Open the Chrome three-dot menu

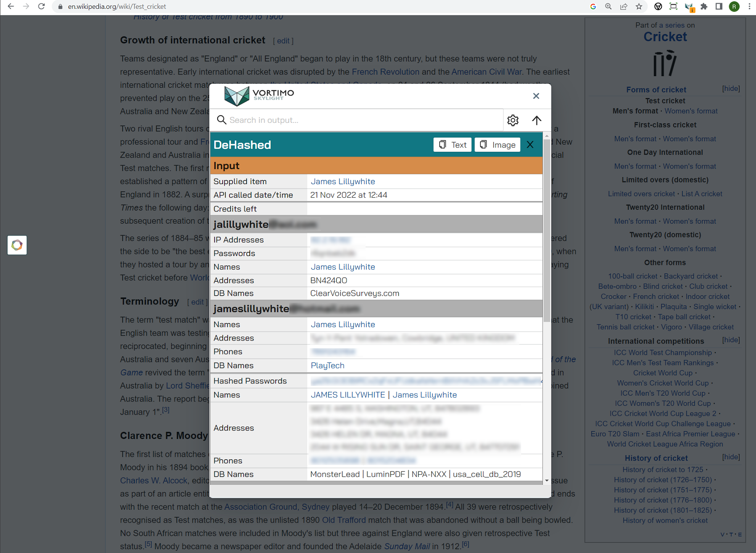[749, 6]
